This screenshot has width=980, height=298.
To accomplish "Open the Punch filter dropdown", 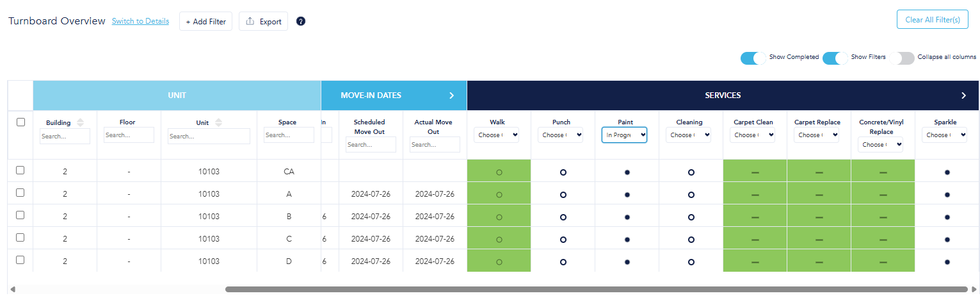I will coord(561,135).
